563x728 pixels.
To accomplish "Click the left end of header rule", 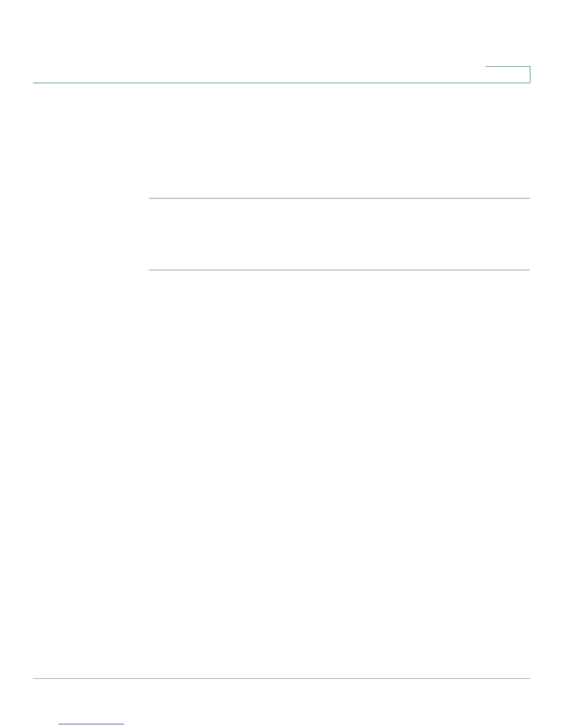I will pyautogui.click(x=35, y=83).
